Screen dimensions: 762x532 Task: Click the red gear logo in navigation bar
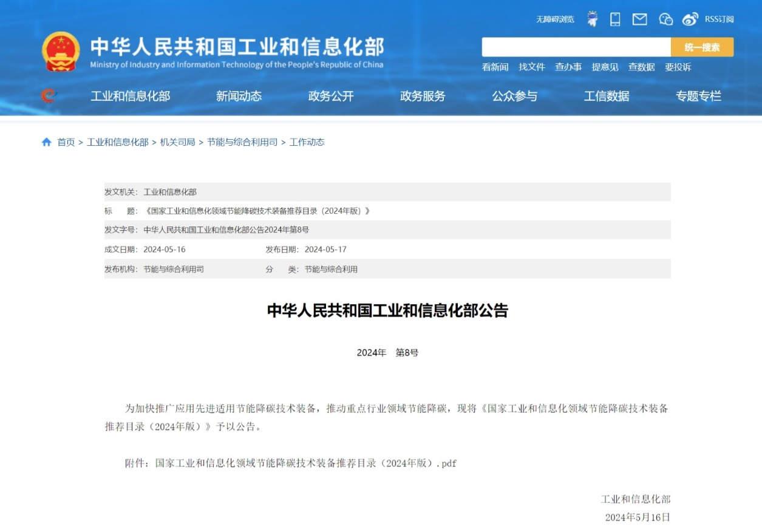(48, 96)
